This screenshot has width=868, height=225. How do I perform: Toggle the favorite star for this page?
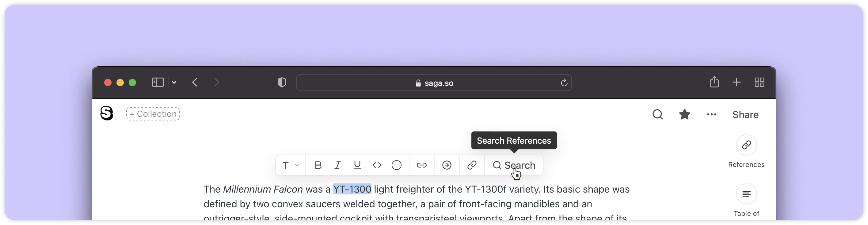684,115
